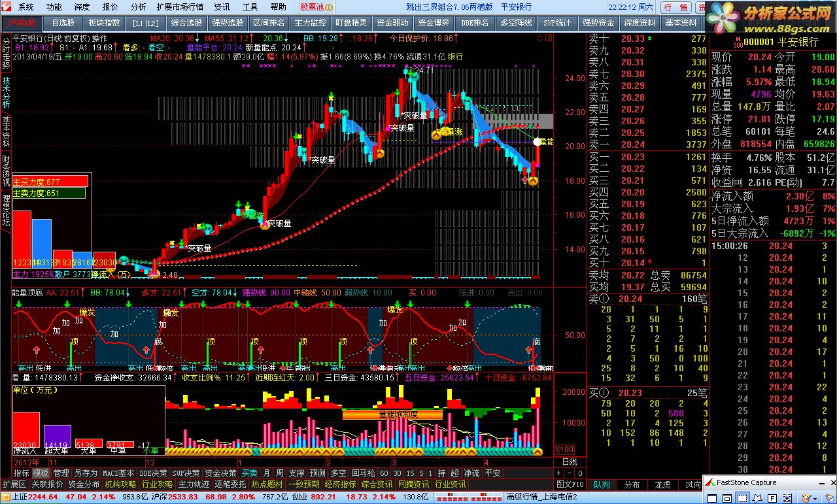Open the 系统 menu
837x504 pixels.
click(26, 7)
